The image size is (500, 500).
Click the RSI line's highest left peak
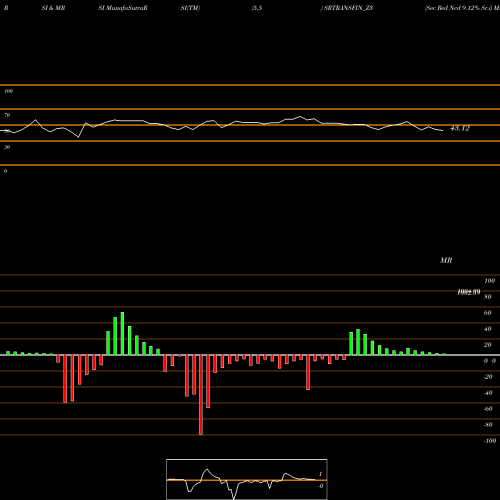pos(36,120)
